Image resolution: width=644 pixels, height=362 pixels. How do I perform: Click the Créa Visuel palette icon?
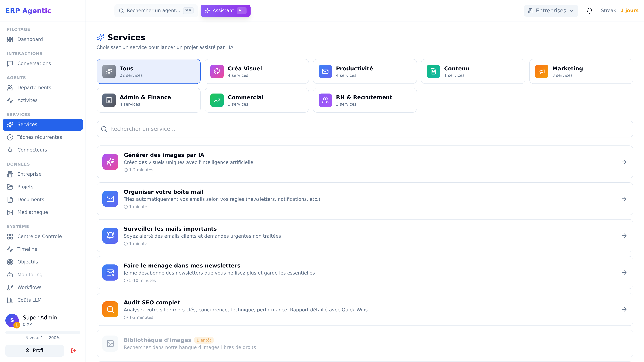pos(217,71)
